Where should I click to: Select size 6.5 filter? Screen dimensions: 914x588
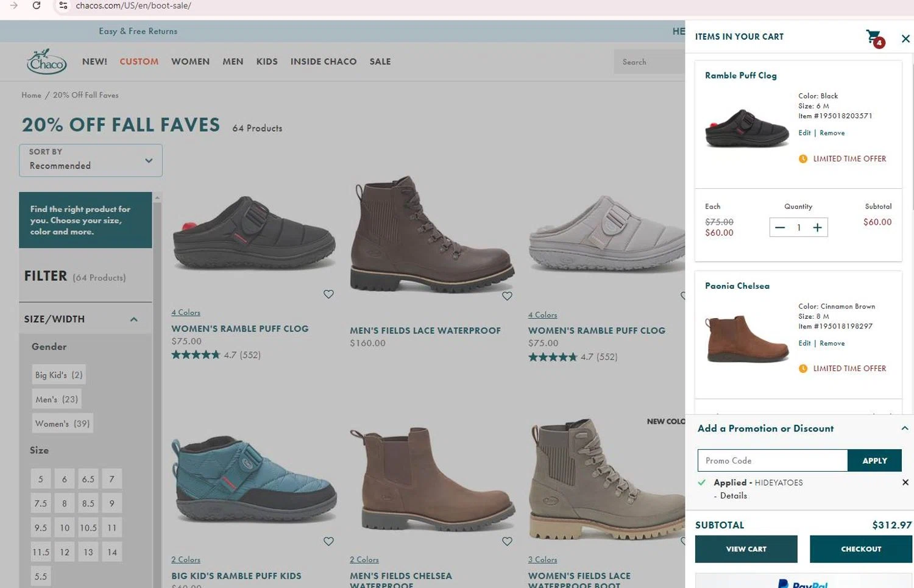tap(88, 479)
